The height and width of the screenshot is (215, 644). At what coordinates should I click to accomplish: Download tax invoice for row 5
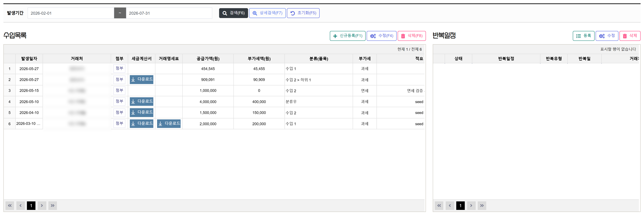(x=142, y=112)
